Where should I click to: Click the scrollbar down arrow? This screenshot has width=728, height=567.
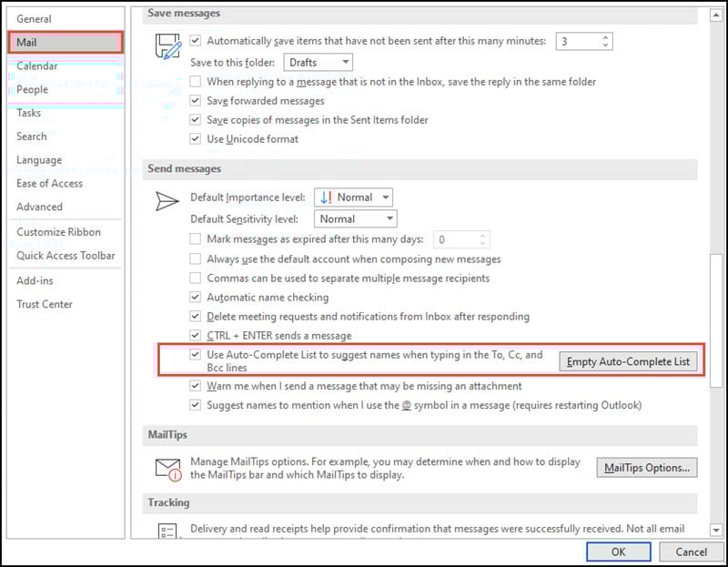pos(716,530)
